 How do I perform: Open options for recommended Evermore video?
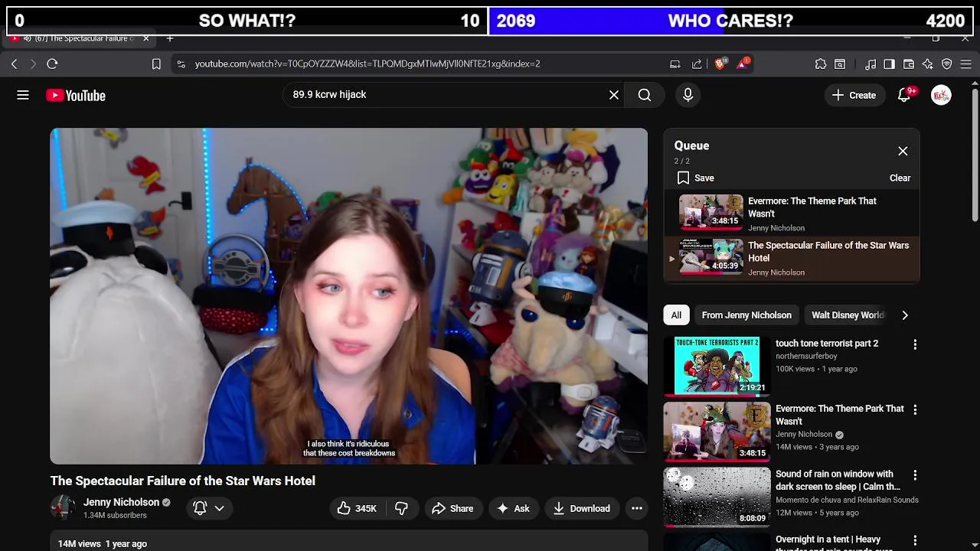915,410
